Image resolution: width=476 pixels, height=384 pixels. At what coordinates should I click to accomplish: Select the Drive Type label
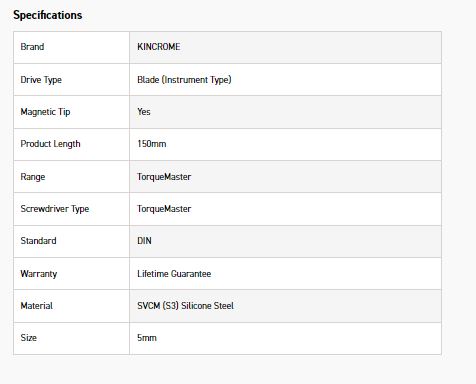pos(41,80)
